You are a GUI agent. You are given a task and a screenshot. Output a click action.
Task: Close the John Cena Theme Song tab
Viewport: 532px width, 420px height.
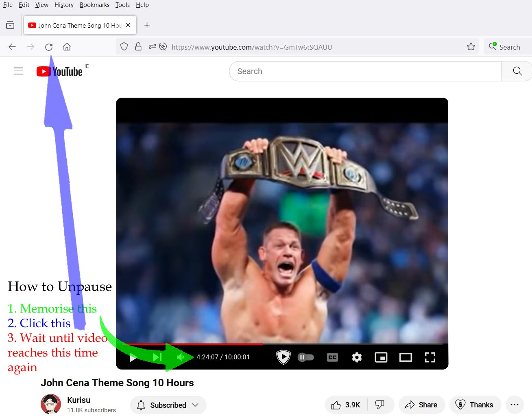pos(128,25)
